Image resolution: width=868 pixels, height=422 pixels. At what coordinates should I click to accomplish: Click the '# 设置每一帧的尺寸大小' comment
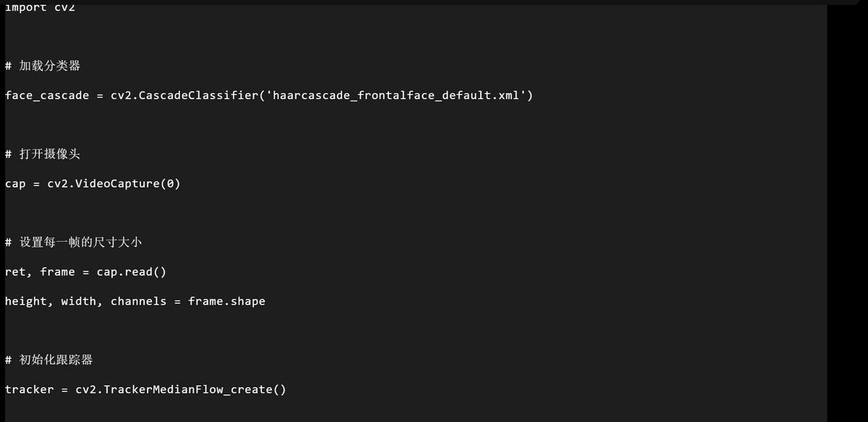click(x=73, y=242)
